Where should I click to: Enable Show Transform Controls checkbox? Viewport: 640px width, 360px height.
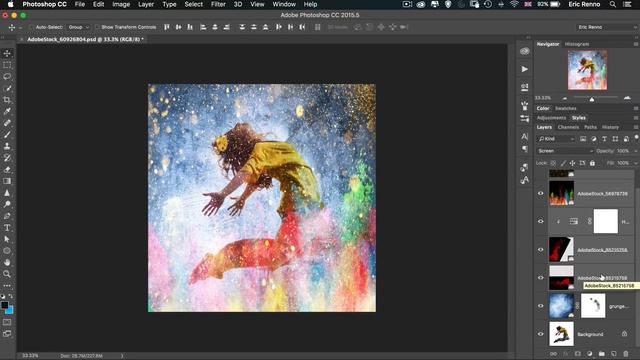(97, 27)
